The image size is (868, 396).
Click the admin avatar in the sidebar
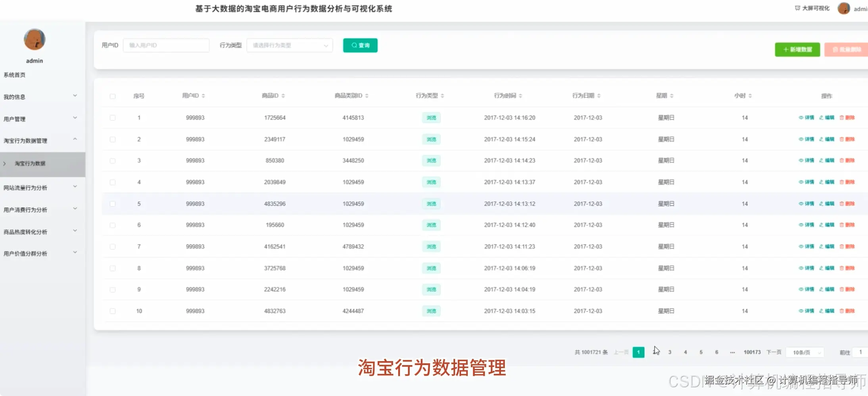click(x=34, y=39)
